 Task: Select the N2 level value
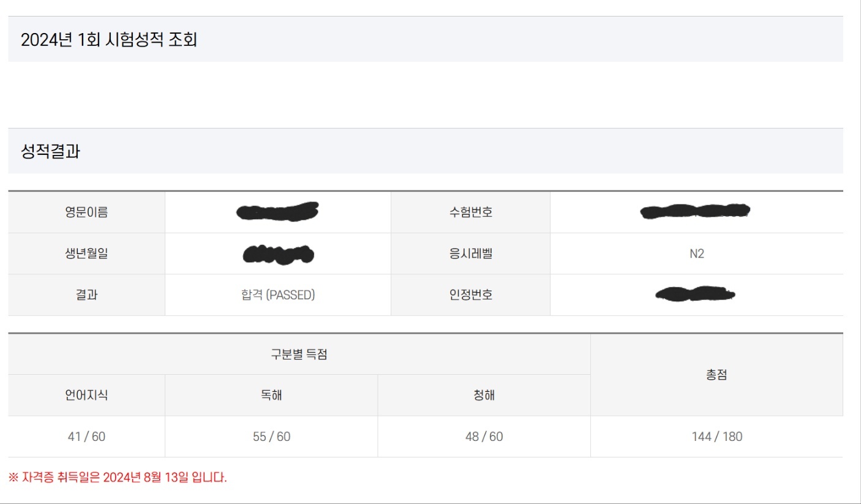pos(696,254)
